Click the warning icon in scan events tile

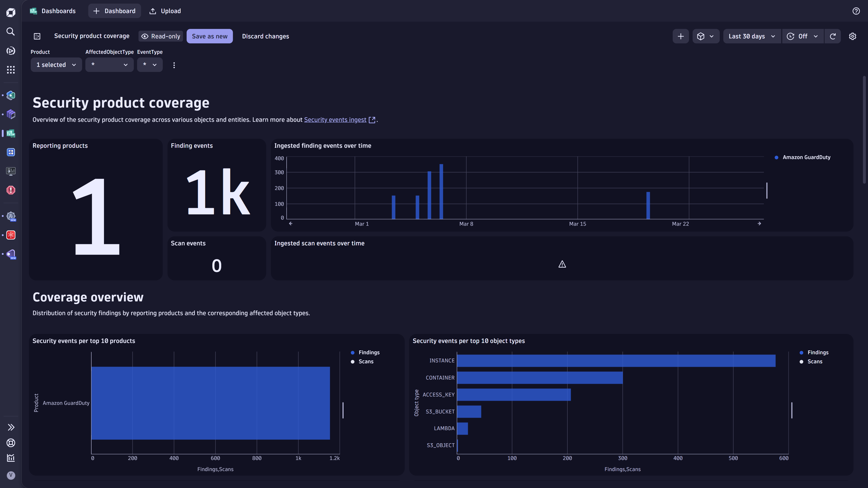(x=562, y=264)
